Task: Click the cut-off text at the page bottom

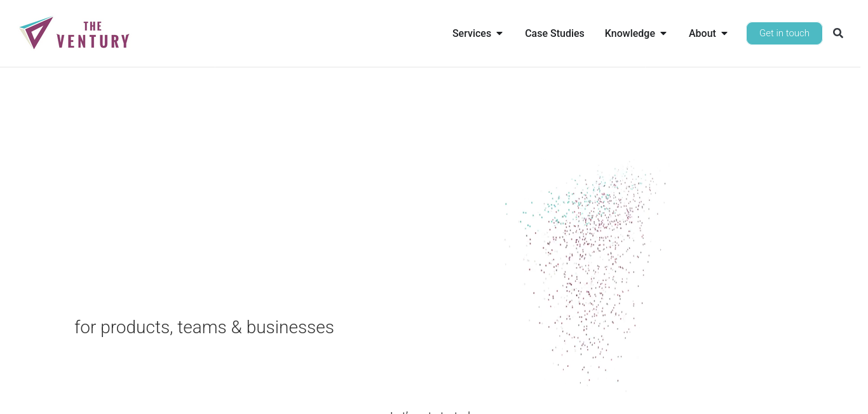Action: [430, 411]
